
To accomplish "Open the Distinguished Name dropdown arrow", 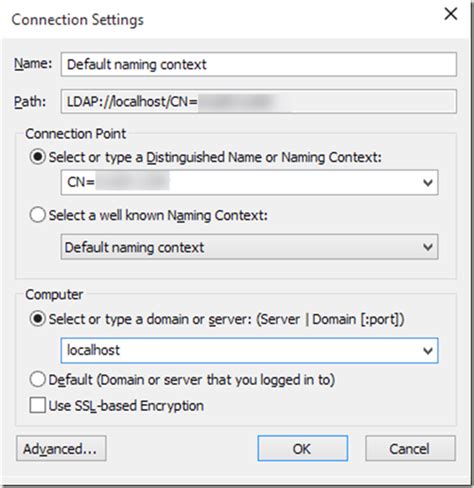I will pos(428,183).
